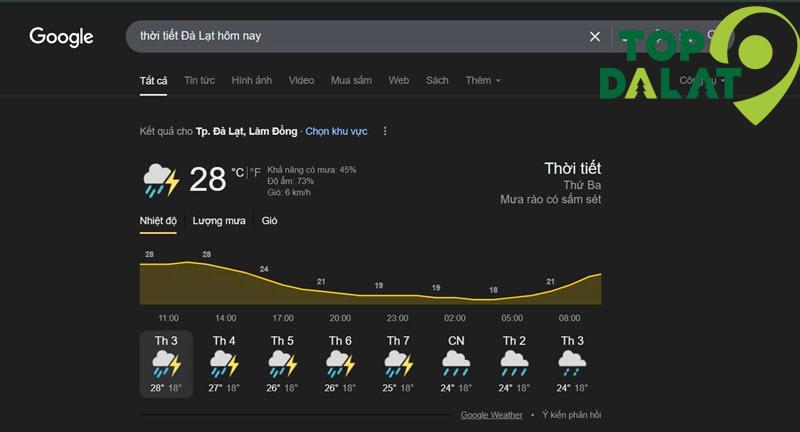This screenshot has height=432, width=800.
Task: Click the 11:00 time label on chart
Action: [x=168, y=318]
